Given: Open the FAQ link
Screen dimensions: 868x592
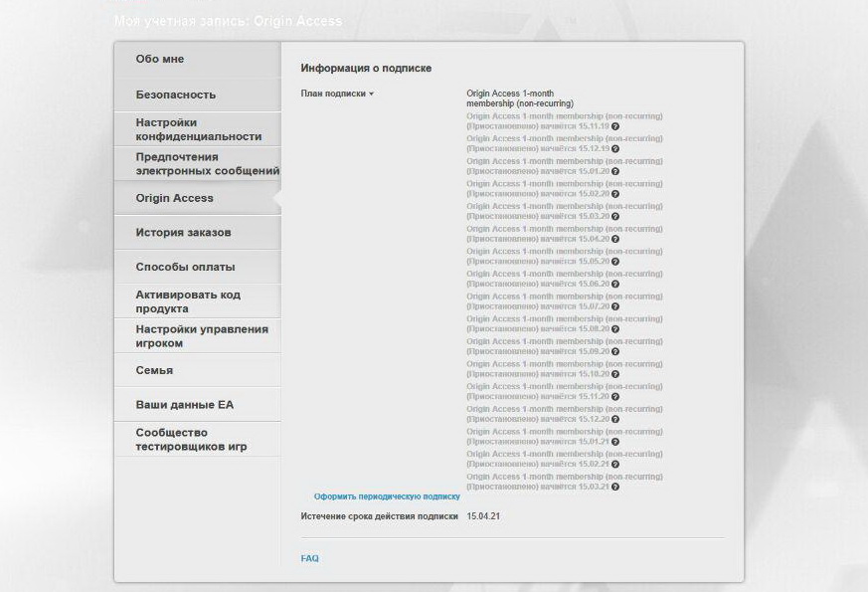Looking at the screenshot, I should pos(309,558).
